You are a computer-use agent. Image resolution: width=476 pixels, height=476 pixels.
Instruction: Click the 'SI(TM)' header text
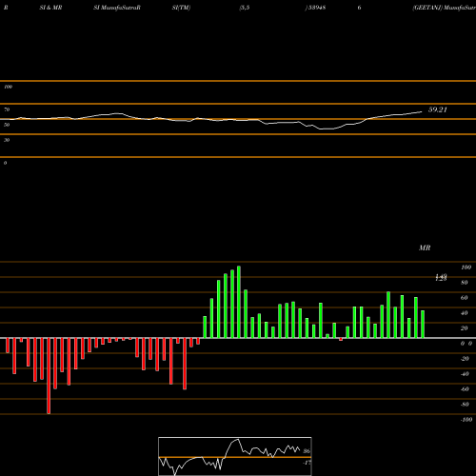pos(181,8)
